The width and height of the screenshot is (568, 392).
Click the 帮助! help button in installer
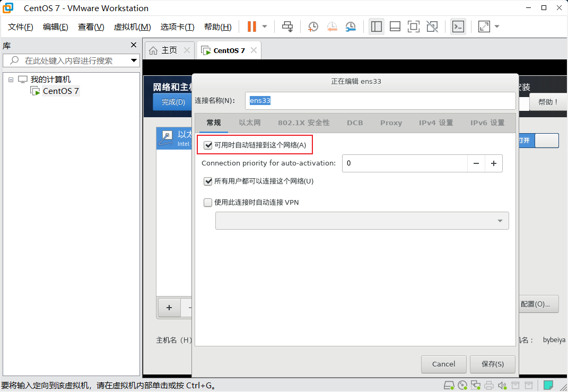[548, 102]
